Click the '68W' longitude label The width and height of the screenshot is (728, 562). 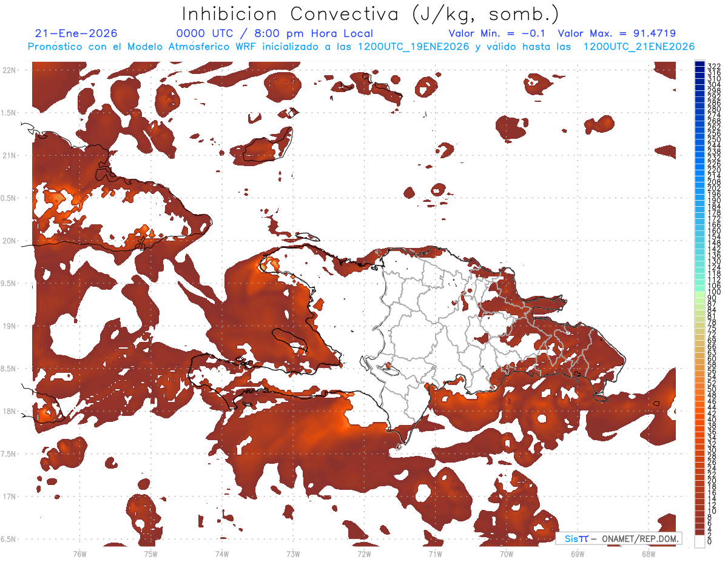pyautogui.click(x=649, y=554)
